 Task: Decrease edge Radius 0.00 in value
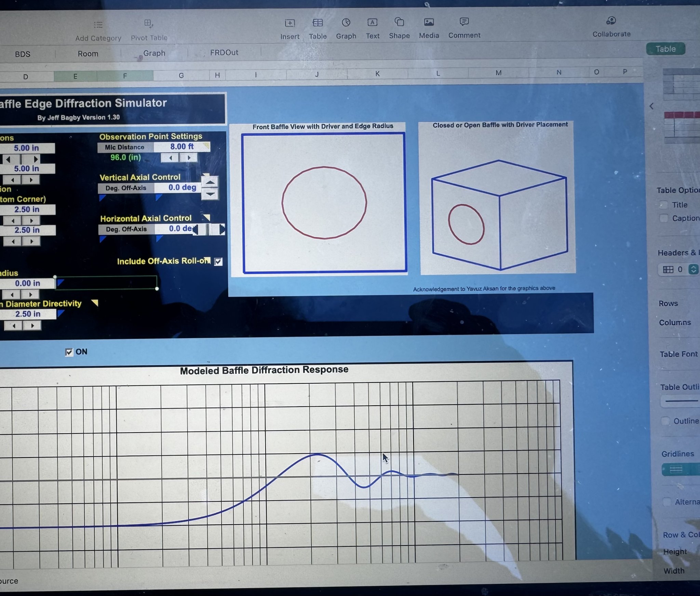coord(12,294)
